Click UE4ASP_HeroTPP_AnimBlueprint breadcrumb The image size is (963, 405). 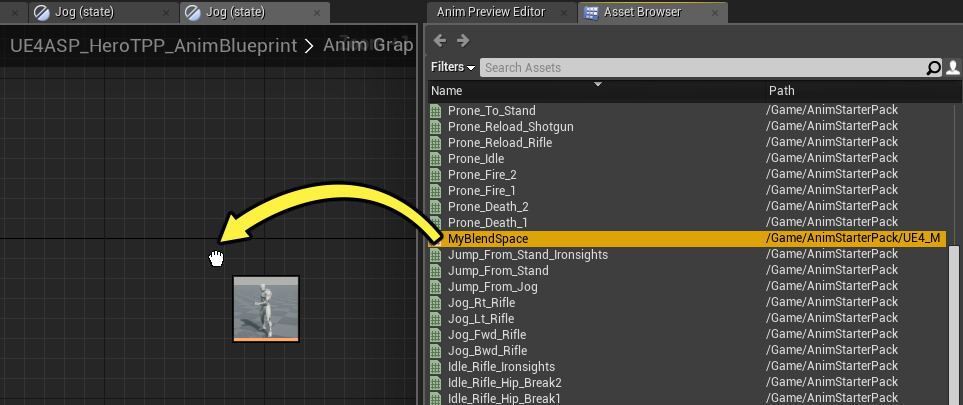click(x=154, y=45)
